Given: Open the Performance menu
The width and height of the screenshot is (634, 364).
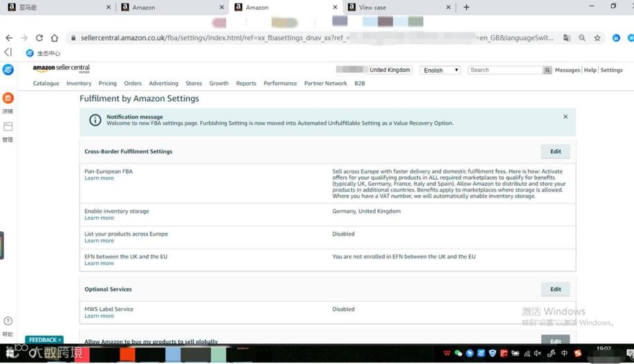Looking at the screenshot, I should click(x=280, y=83).
